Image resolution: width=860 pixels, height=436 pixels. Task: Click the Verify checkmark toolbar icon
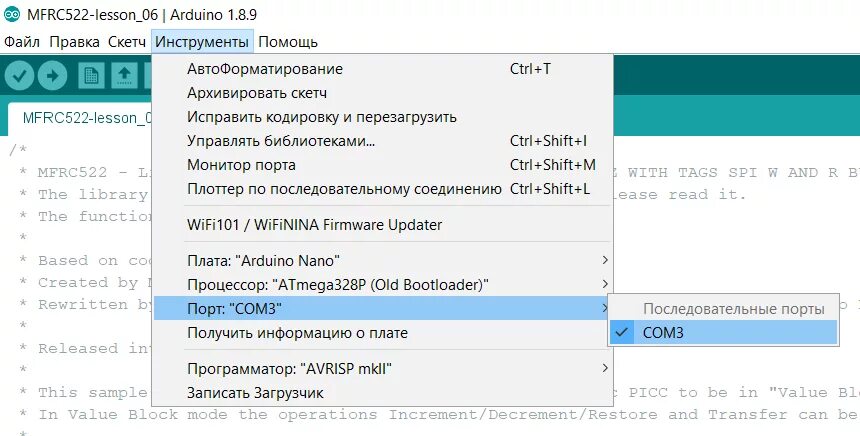[x=20, y=75]
